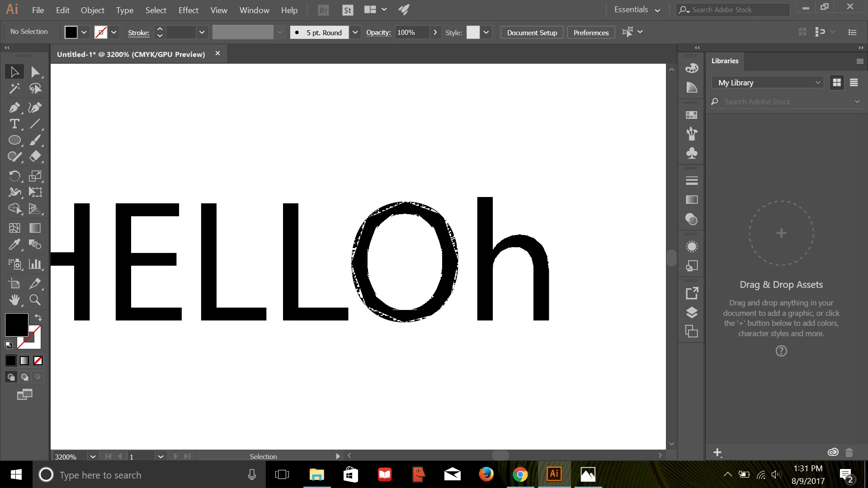Viewport: 868px width, 488px height.
Task: Set fill to None
Action: pos(38,361)
